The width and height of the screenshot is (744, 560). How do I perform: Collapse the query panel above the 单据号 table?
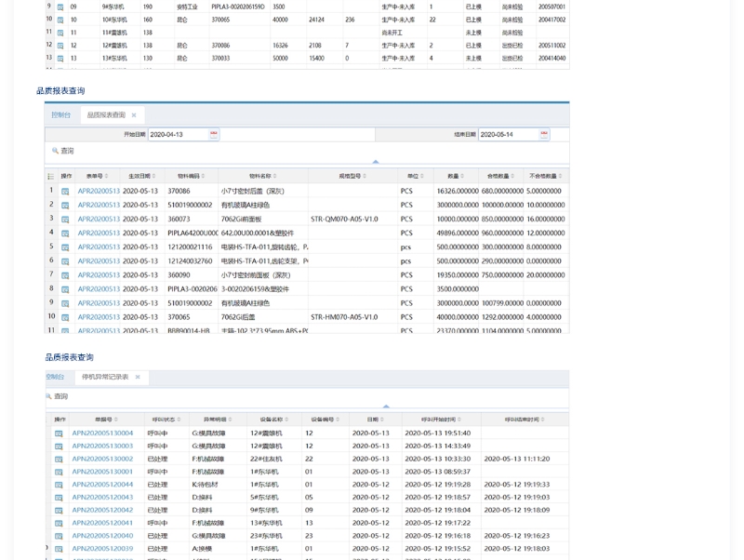386,407
